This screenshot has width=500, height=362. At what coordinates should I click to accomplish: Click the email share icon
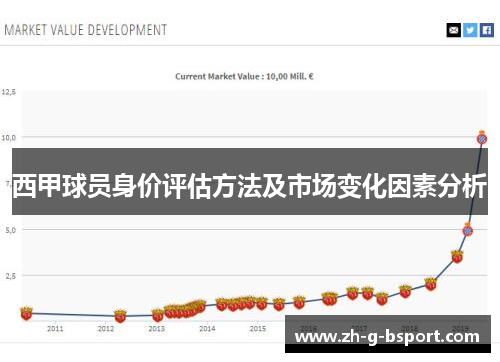(454, 30)
